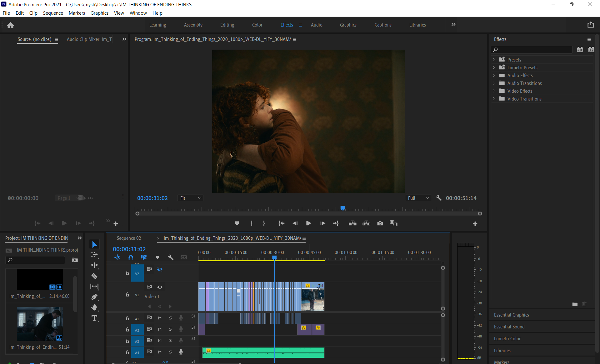This screenshot has width=600, height=364.
Task: Click the Home icon
Action: pos(10,25)
